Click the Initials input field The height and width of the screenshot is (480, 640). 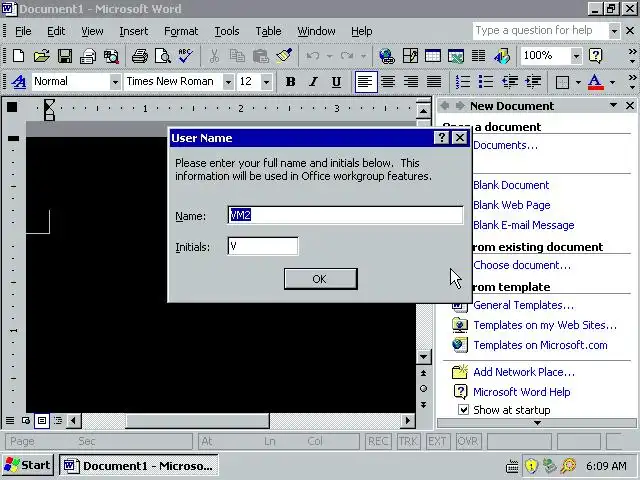[263, 246]
